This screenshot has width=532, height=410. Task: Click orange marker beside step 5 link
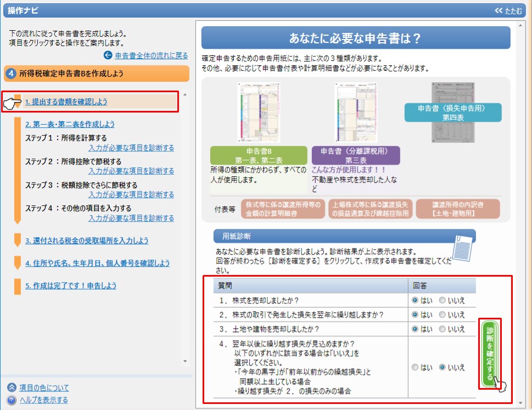tap(18, 287)
